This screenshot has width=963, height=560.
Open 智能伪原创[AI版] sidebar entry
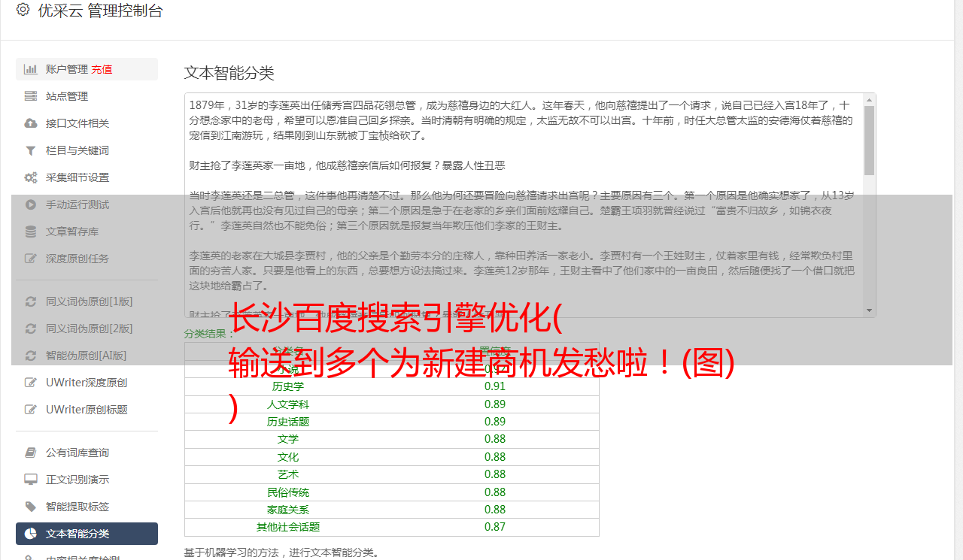tap(87, 356)
